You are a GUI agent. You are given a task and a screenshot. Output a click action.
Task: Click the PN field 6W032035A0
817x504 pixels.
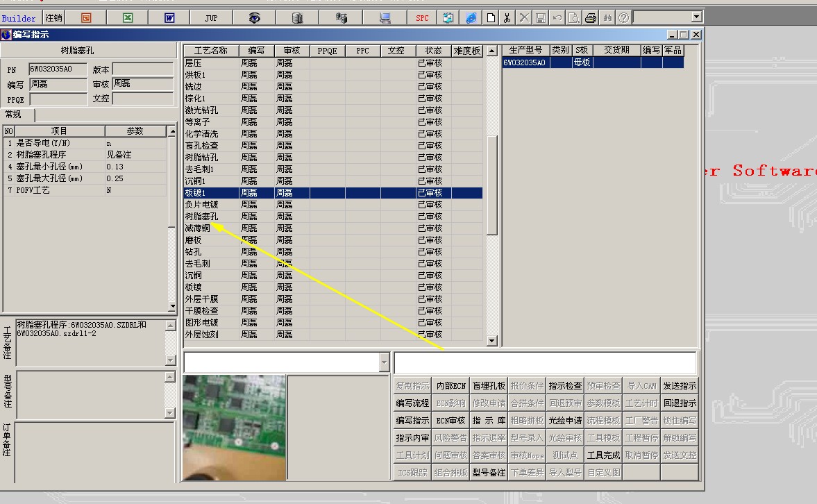click(x=58, y=69)
